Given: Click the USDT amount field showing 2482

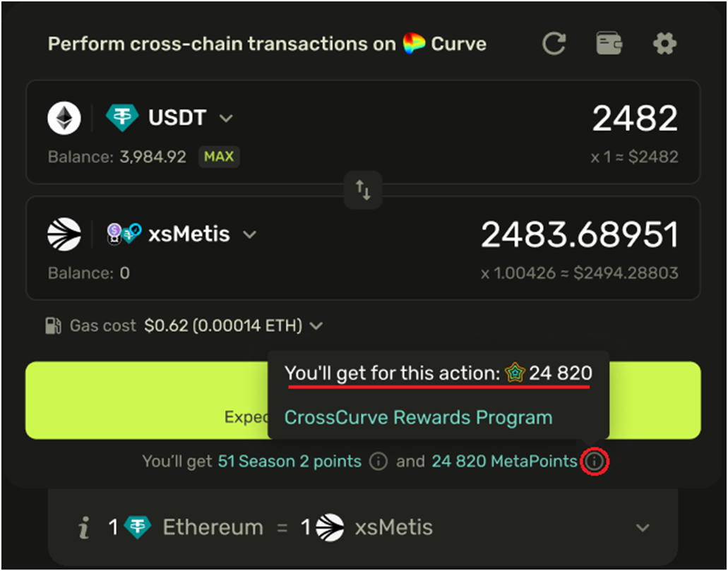Looking at the screenshot, I should pos(635,119).
